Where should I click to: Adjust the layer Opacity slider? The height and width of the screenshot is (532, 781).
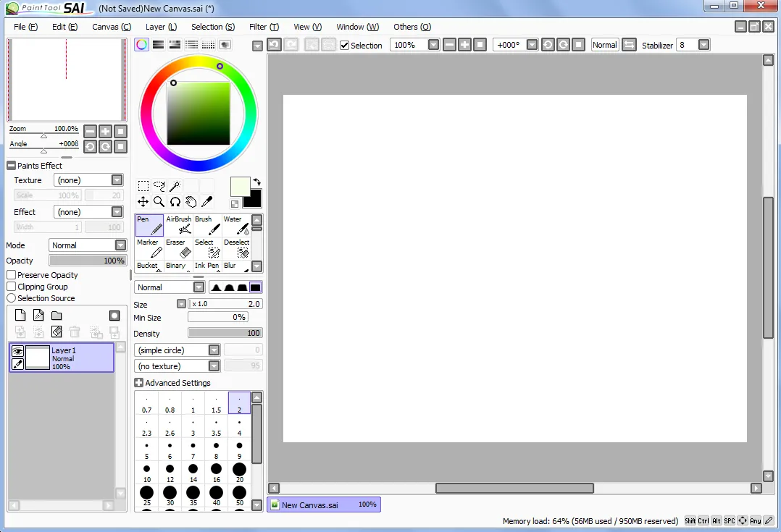point(88,261)
